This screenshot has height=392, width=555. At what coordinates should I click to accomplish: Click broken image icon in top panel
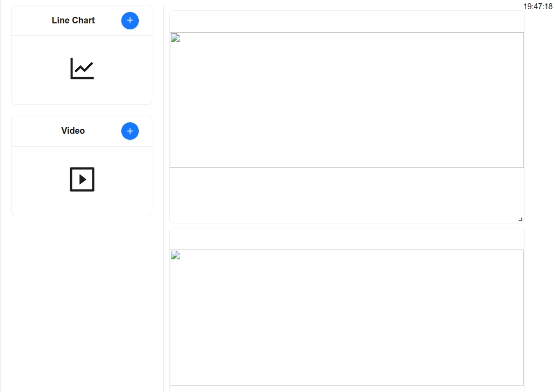click(175, 38)
